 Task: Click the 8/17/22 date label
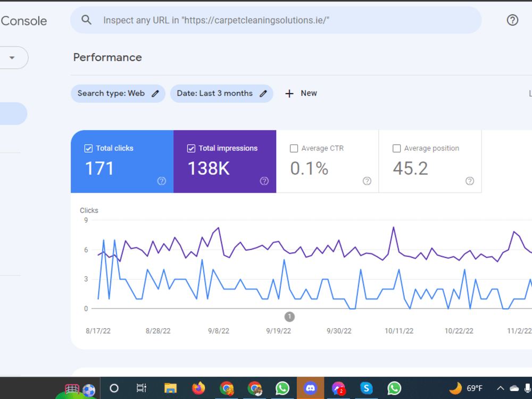point(98,331)
